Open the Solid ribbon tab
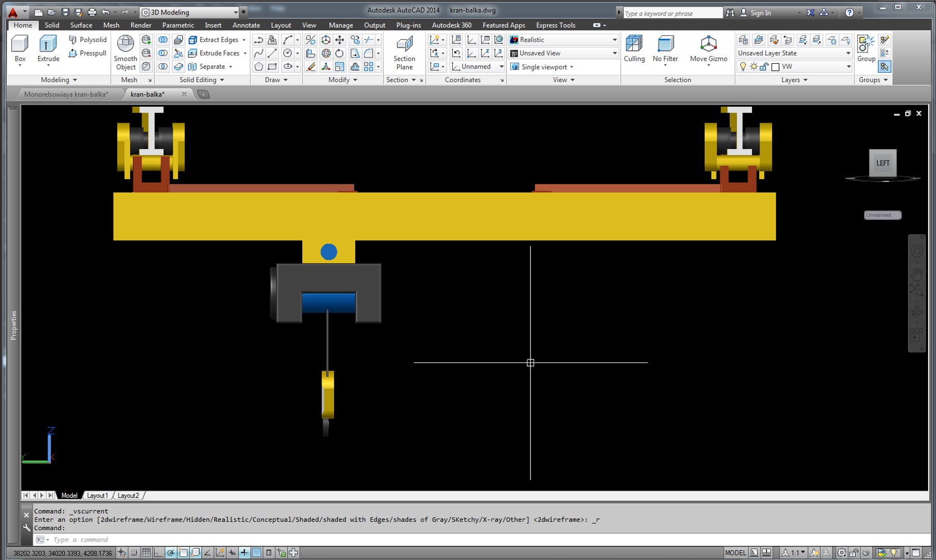 pos(52,25)
